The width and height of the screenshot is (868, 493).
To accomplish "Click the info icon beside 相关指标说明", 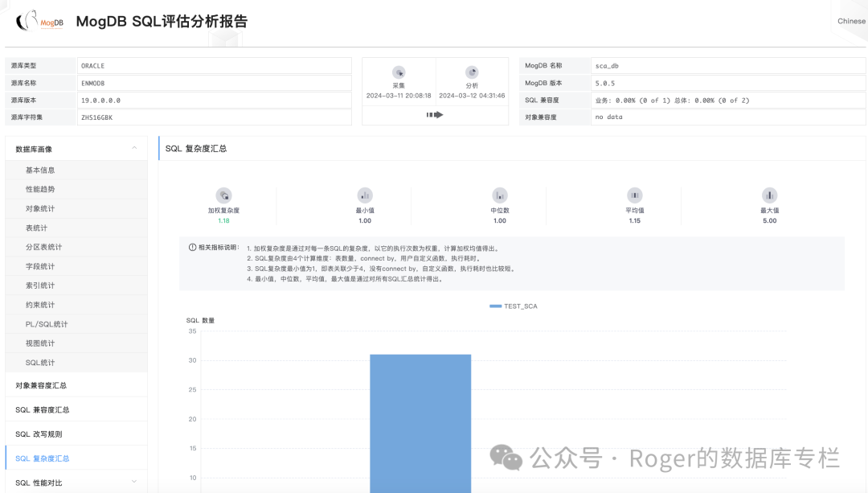I will 193,248.
